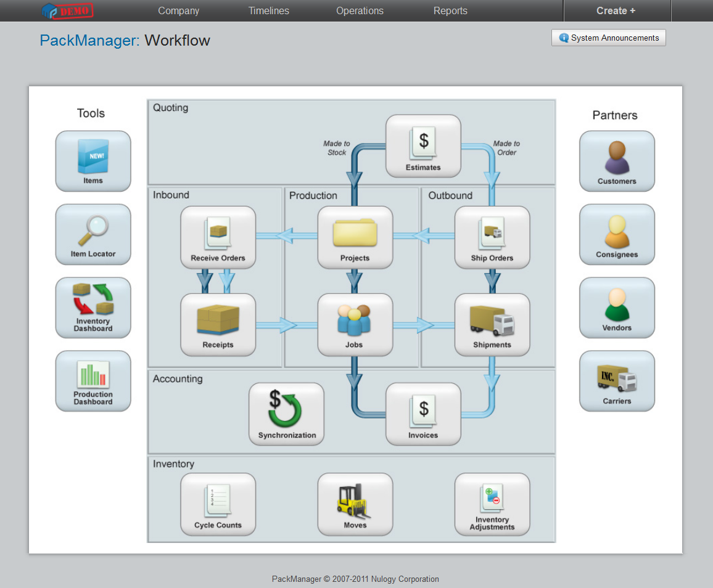The image size is (713, 588).
Task: Open the Reports menu
Action: (x=450, y=11)
